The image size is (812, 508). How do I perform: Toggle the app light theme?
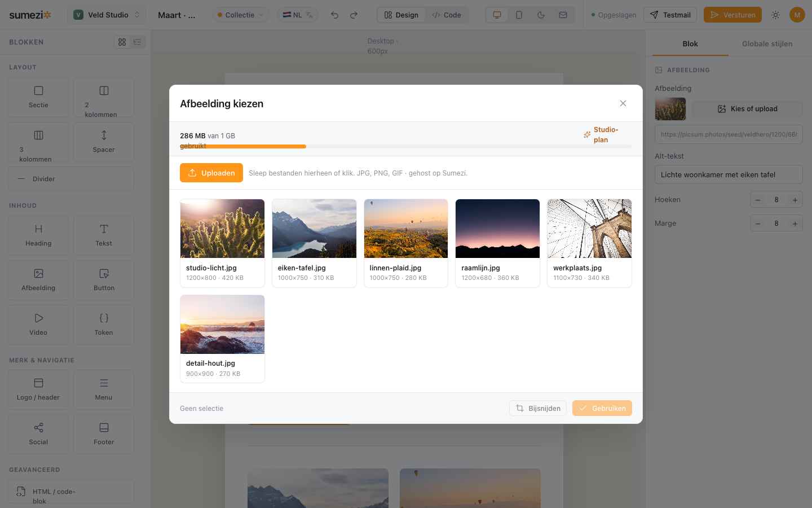coord(775,15)
